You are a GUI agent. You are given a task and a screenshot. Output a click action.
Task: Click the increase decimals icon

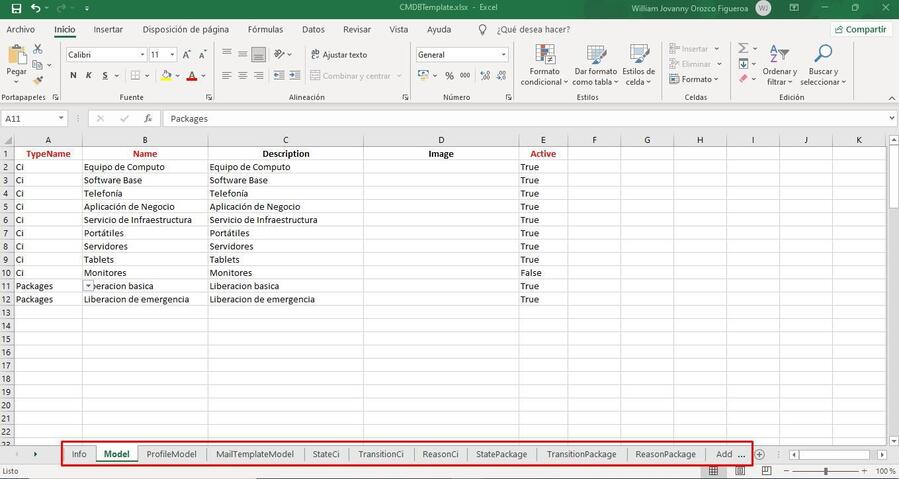pyautogui.click(x=486, y=75)
